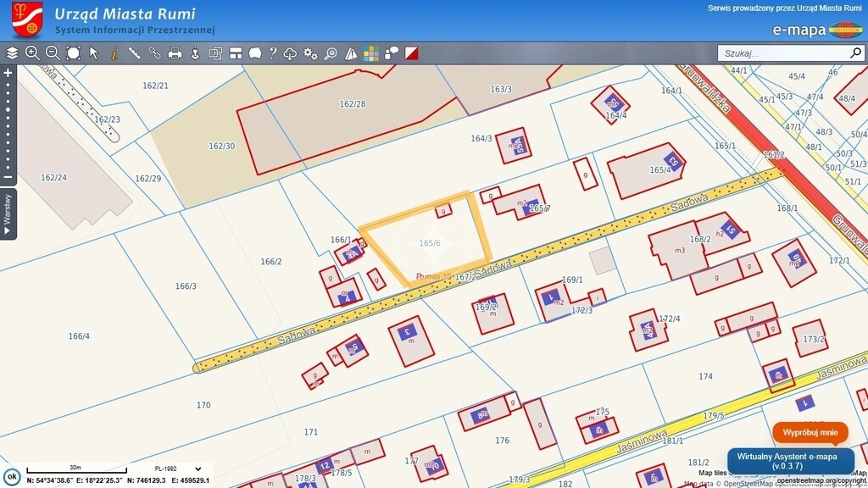Toggle the split-window layout icon

coord(236,53)
